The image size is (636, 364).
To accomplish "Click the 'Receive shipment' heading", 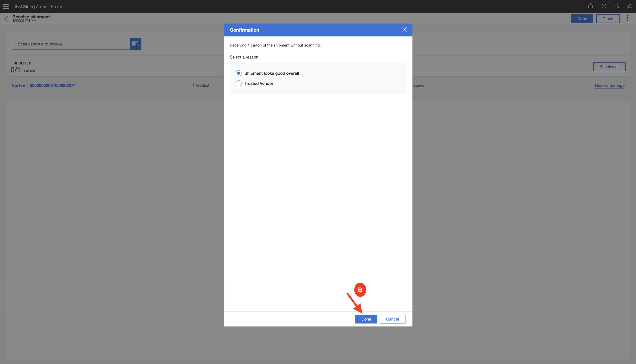I will click(31, 17).
